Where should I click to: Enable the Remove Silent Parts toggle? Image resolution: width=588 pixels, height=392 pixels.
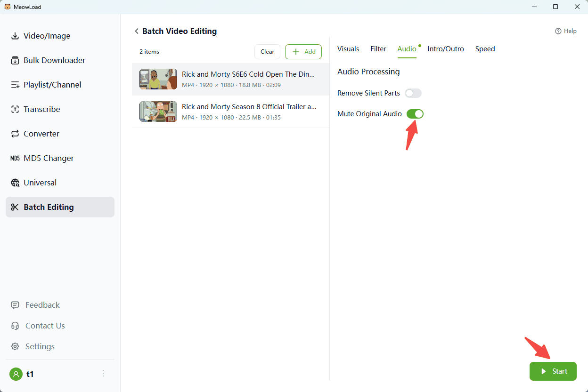[413, 93]
